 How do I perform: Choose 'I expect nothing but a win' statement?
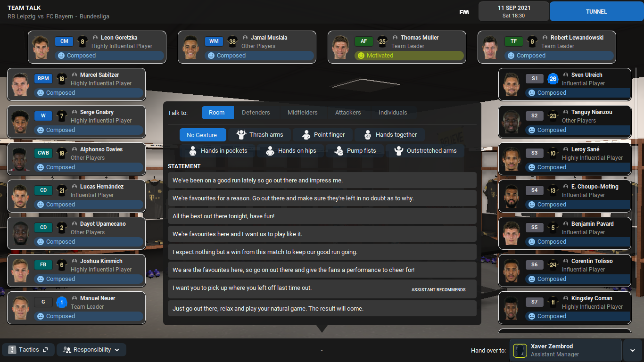(322, 252)
